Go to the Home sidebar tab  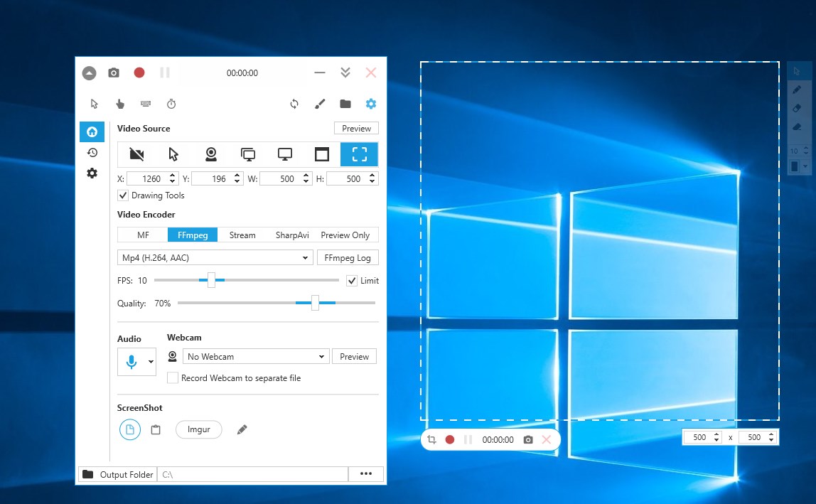click(92, 132)
